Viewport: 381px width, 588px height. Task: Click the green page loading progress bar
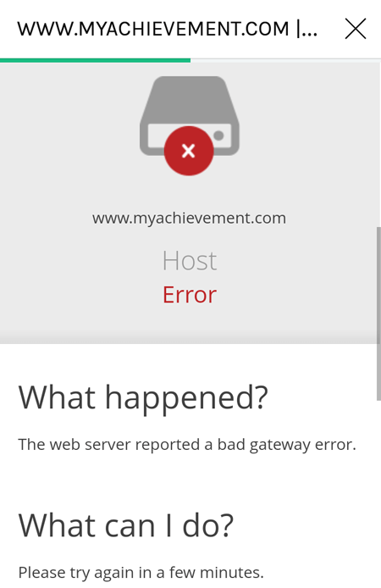pos(95,60)
